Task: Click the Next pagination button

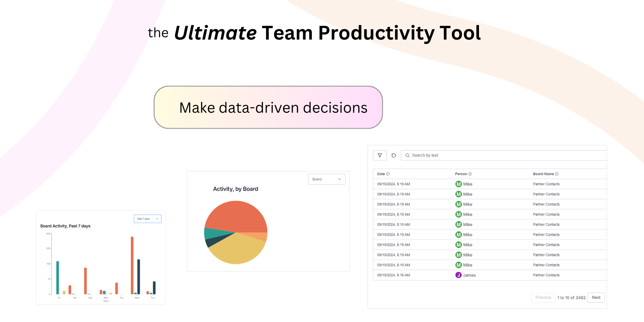Action: tap(596, 298)
